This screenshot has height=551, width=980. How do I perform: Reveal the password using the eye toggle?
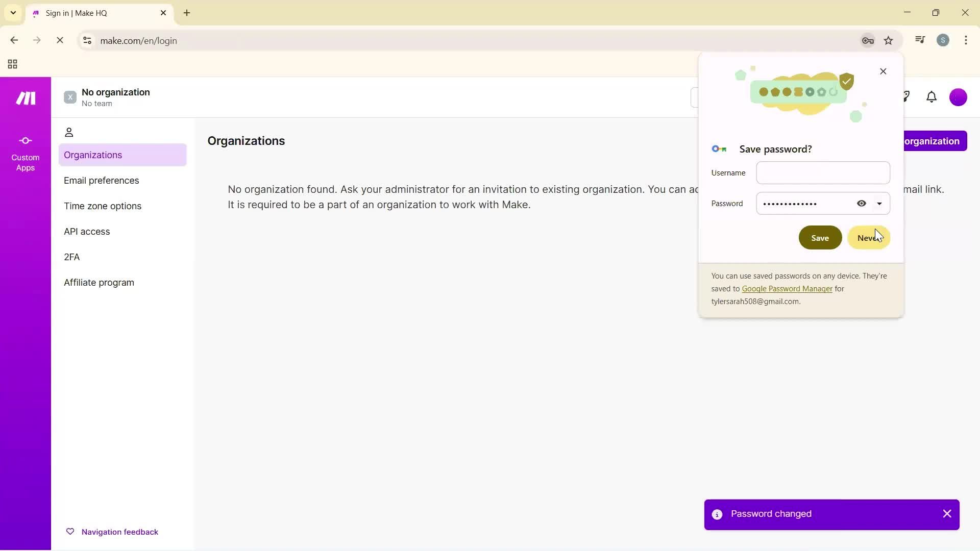click(862, 203)
